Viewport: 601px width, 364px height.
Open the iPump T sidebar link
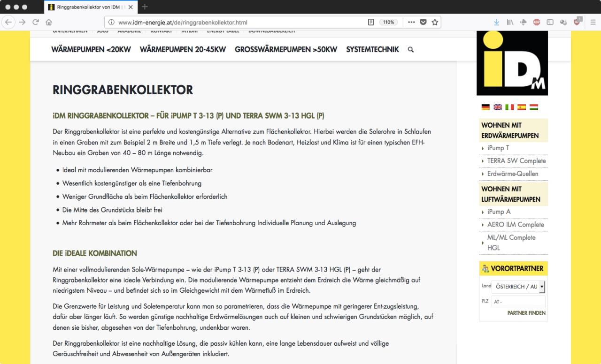pyautogui.click(x=498, y=148)
